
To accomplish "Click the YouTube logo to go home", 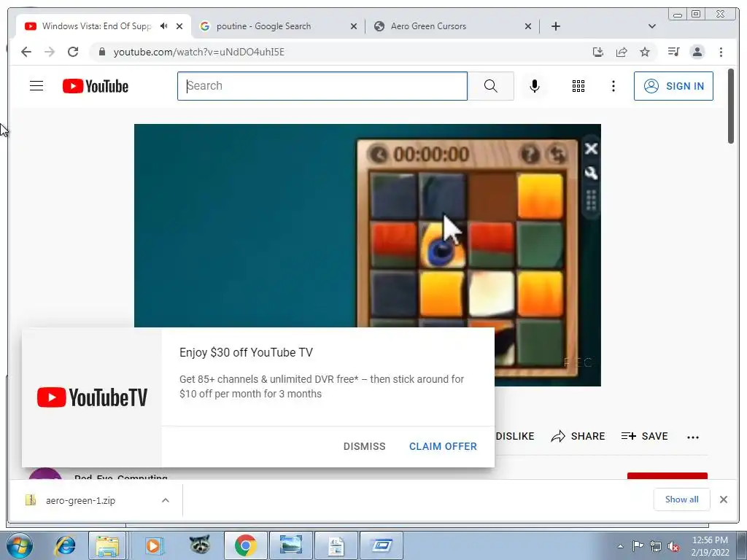I will (x=96, y=86).
